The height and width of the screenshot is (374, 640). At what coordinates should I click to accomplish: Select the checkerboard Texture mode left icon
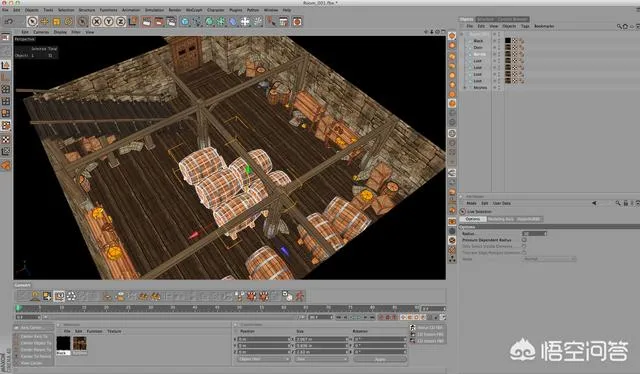click(6, 139)
